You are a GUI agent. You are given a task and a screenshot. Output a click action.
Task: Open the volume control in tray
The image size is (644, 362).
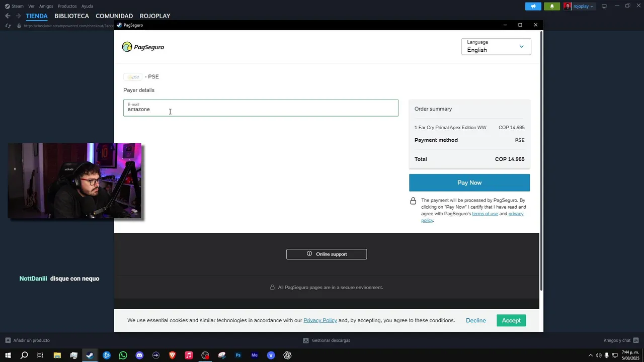(x=599, y=355)
